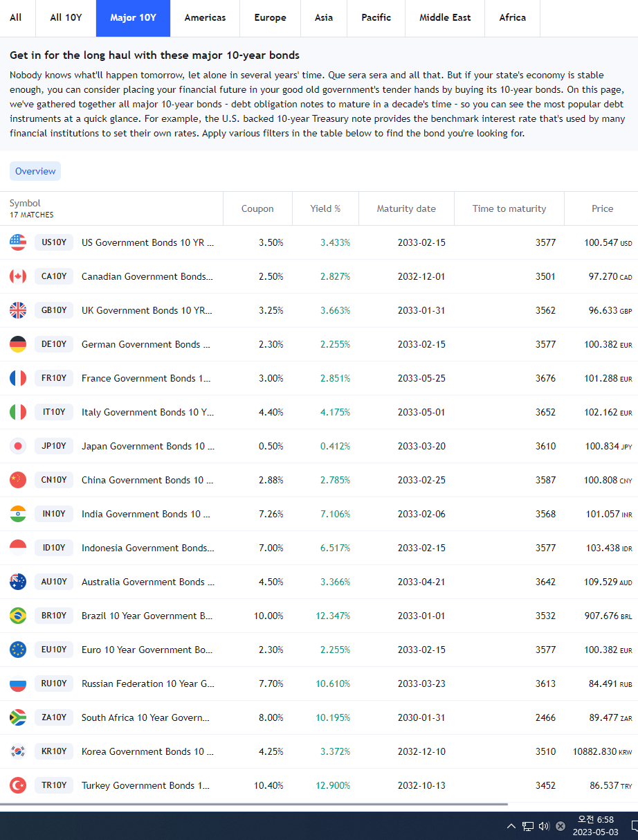Open the CA10Y symbol link
This screenshot has width=638, height=840.
tap(54, 276)
